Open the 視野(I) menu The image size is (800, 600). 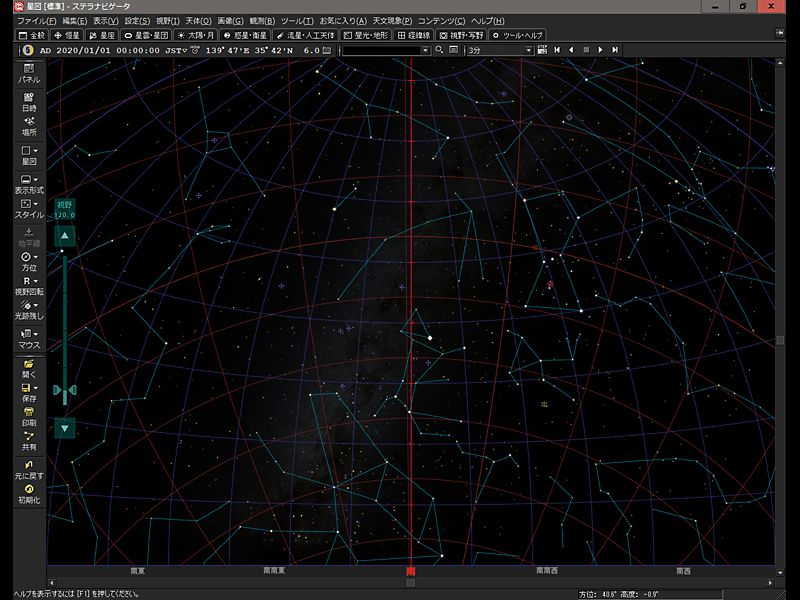(x=168, y=21)
